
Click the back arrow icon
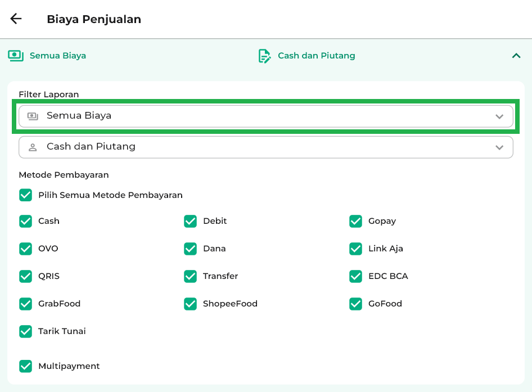point(16,19)
